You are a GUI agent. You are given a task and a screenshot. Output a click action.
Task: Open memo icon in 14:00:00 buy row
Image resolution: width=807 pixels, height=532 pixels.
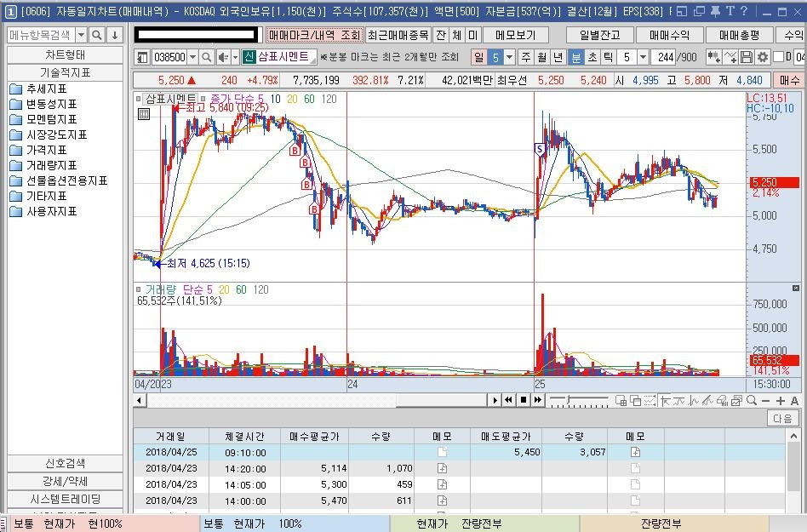(x=442, y=501)
